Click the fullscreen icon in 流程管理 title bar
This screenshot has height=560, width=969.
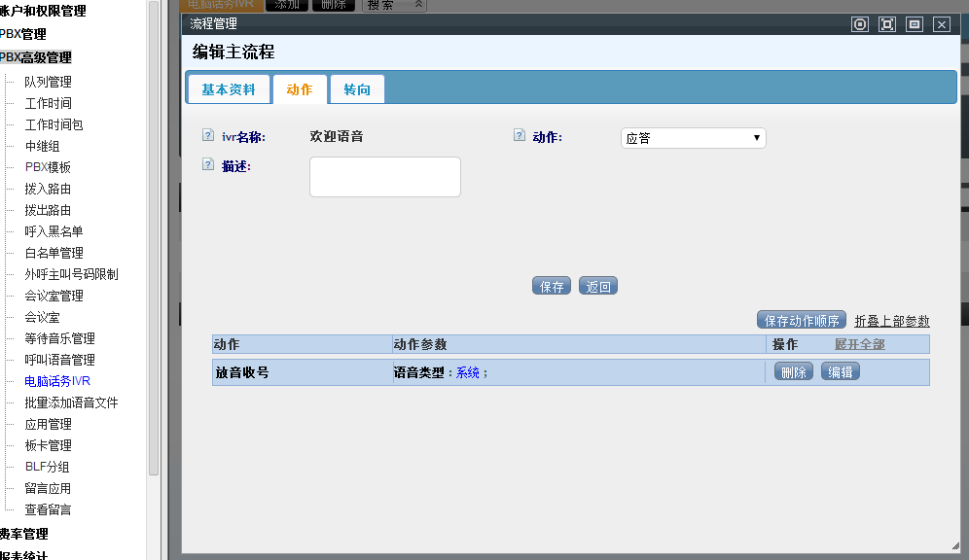click(x=887, y=24)
